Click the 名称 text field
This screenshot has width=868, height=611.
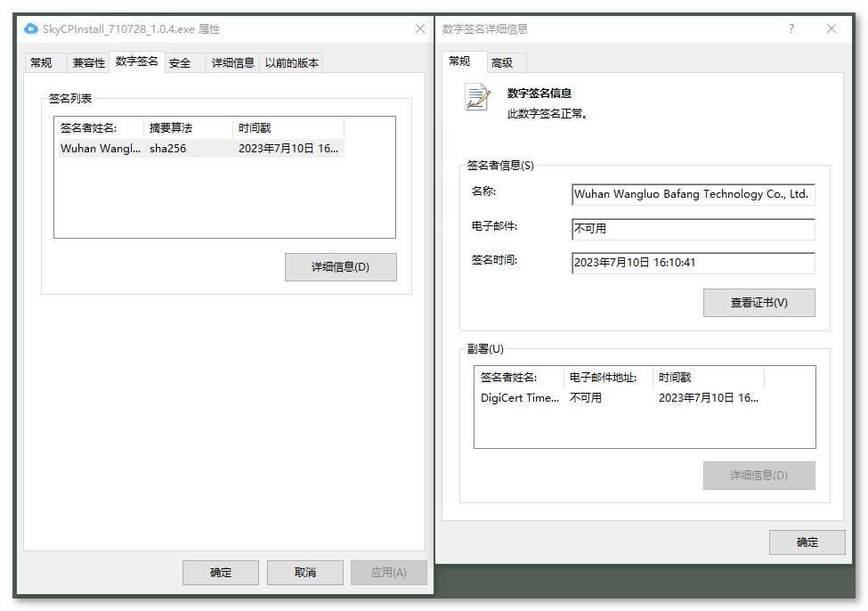(693, 194)
